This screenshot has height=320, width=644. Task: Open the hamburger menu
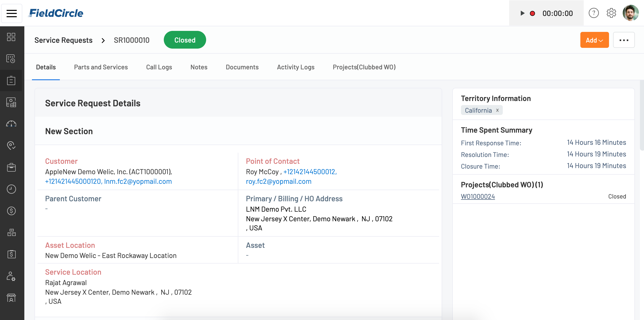12,13
